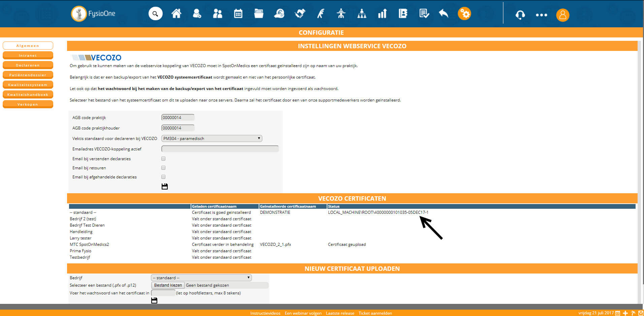Open the Instructievideos link in the footer

[265, 313]
